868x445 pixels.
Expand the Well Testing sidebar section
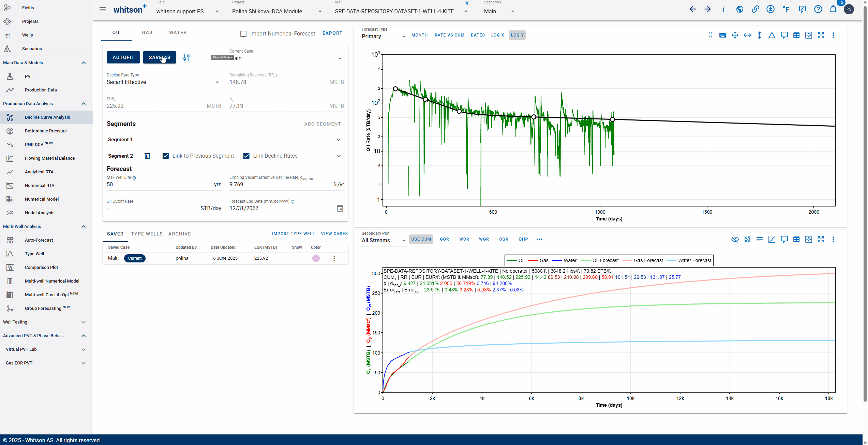(x=46, y=322)
